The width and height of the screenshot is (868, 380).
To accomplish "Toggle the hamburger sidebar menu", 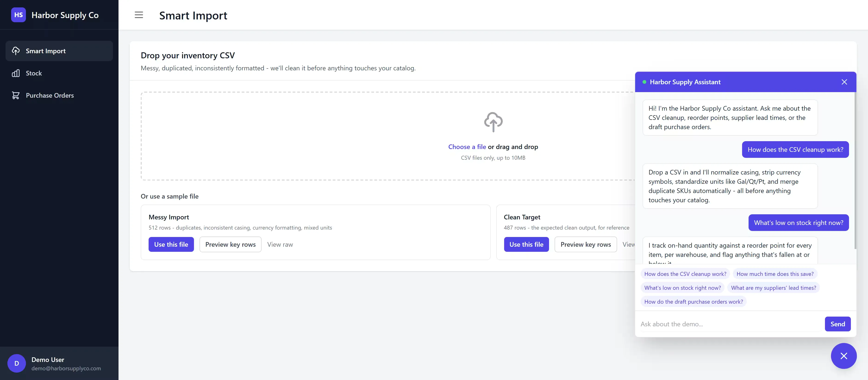I will [139, 15].
